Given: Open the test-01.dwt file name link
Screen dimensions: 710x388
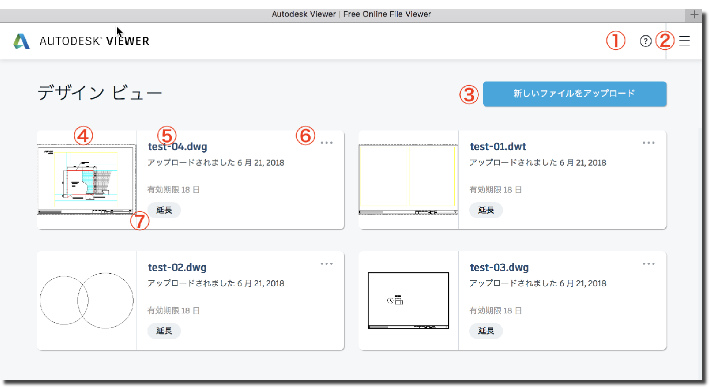Looking at the screenshot, I should [498, 147].
